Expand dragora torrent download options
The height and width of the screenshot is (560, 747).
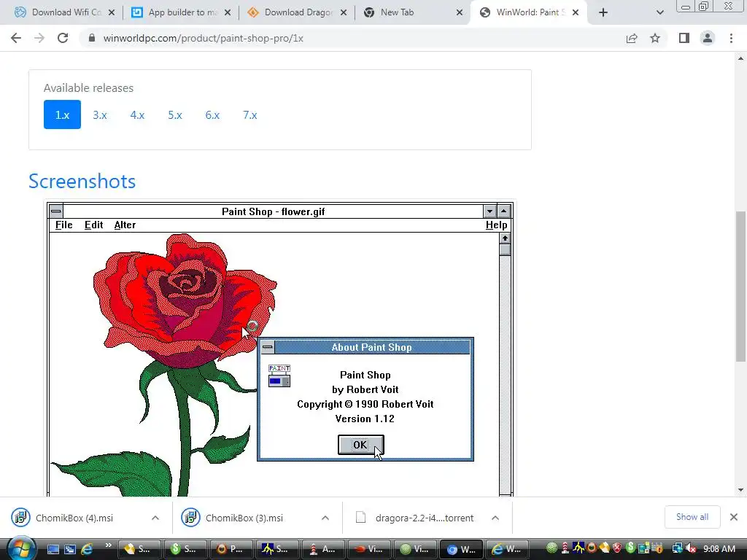495,518
